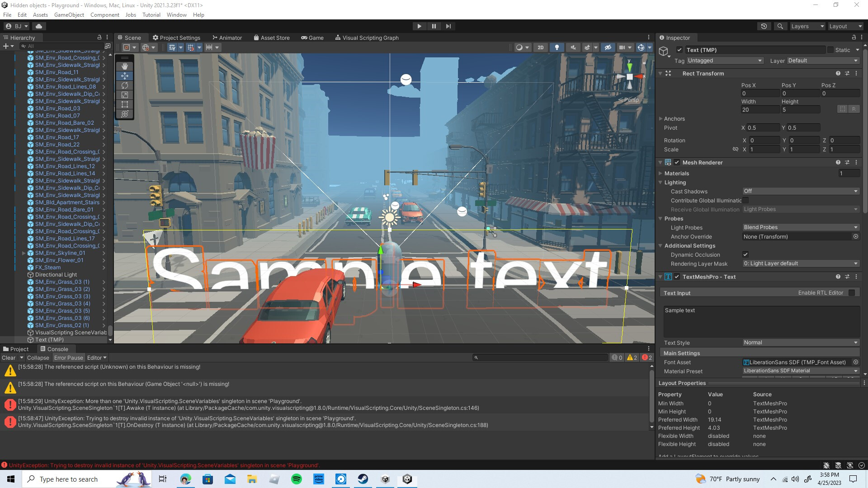
Task: Disable the Dynamic Occlusion checkbox
Action: tap(745, 254)
